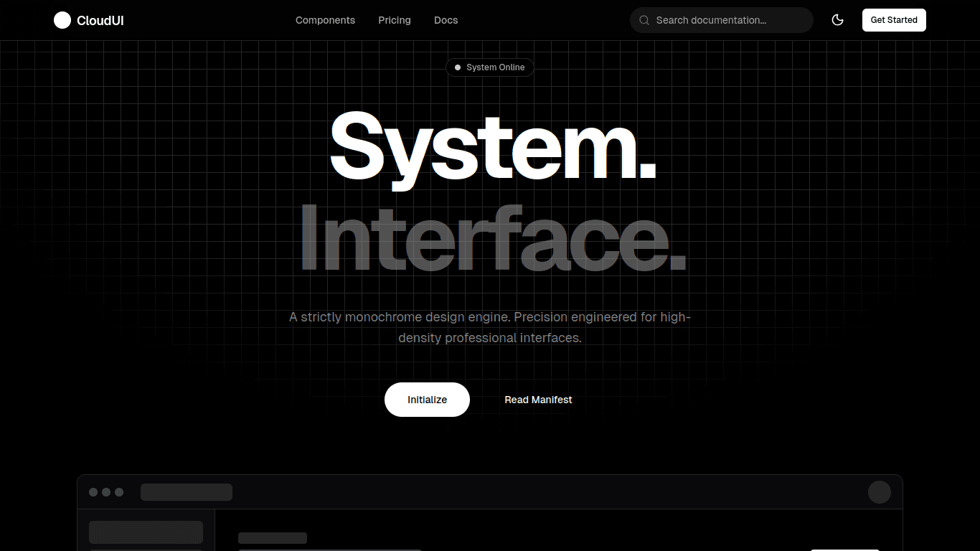The height and width of the screenshot is (551, 980).
Task: Open the Read Manifest link
Action: (538, 400)
